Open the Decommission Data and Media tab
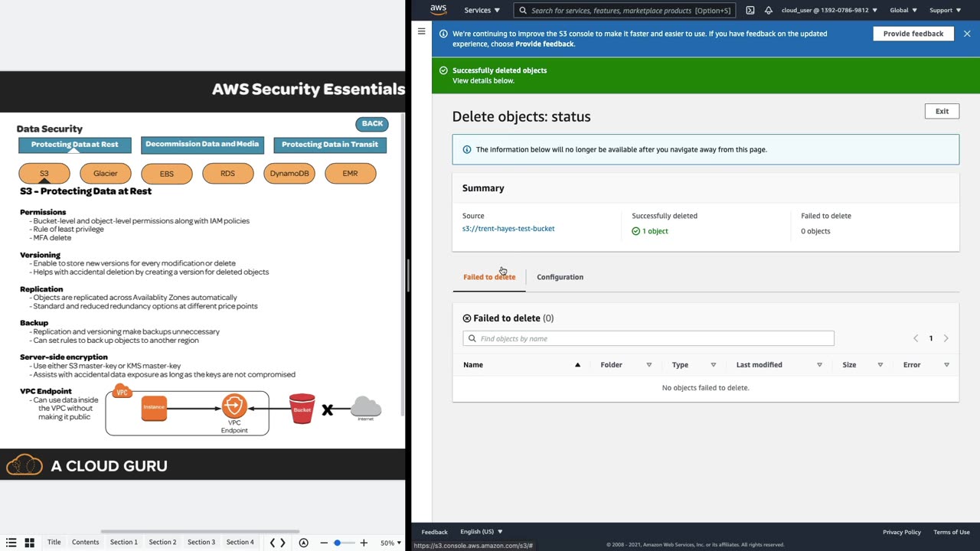980x551 pixels. 202,145
